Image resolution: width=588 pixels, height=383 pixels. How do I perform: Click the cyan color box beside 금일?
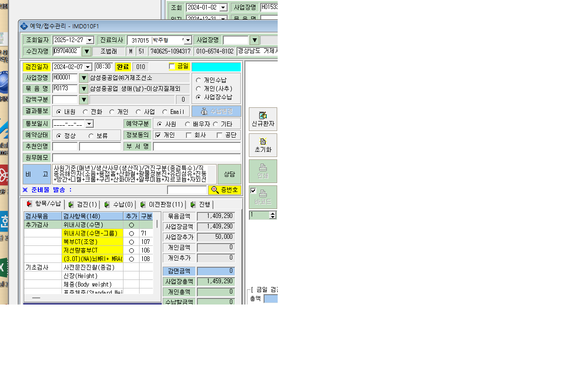click(216, 67)
